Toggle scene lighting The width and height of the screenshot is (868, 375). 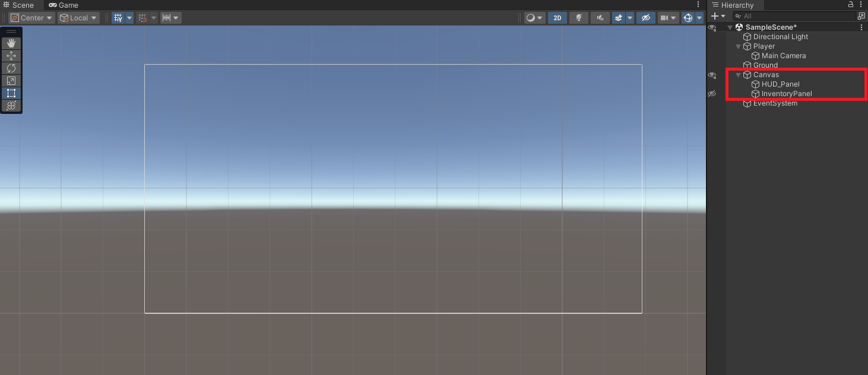[x=579, y=18]
